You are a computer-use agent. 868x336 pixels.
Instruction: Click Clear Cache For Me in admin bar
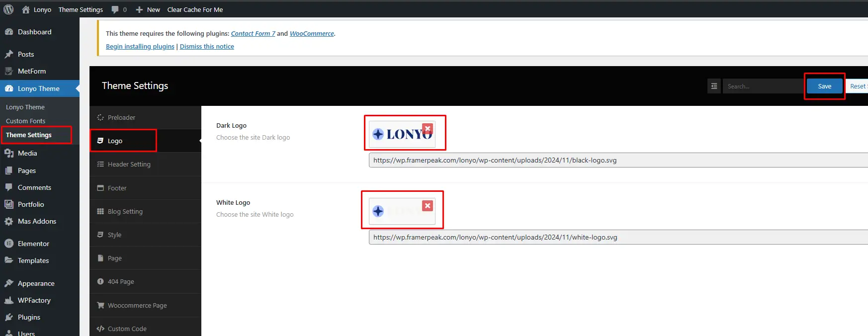click(195, 9)
